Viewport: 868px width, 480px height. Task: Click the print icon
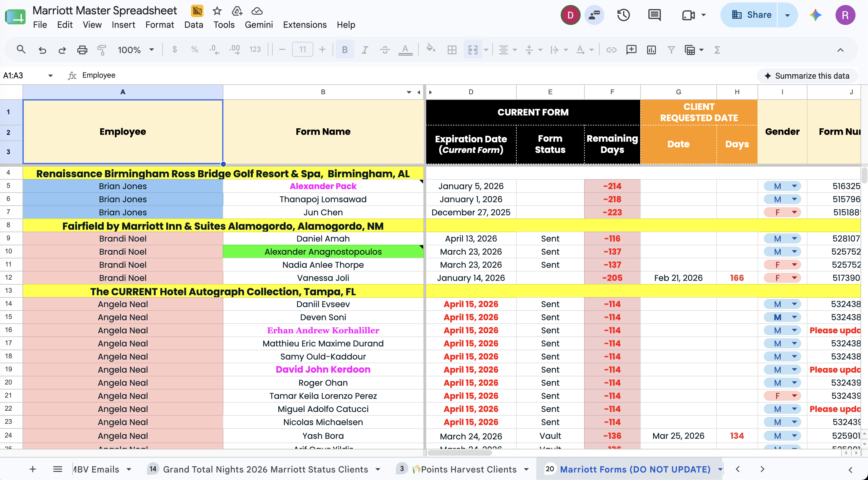point(82,50)
